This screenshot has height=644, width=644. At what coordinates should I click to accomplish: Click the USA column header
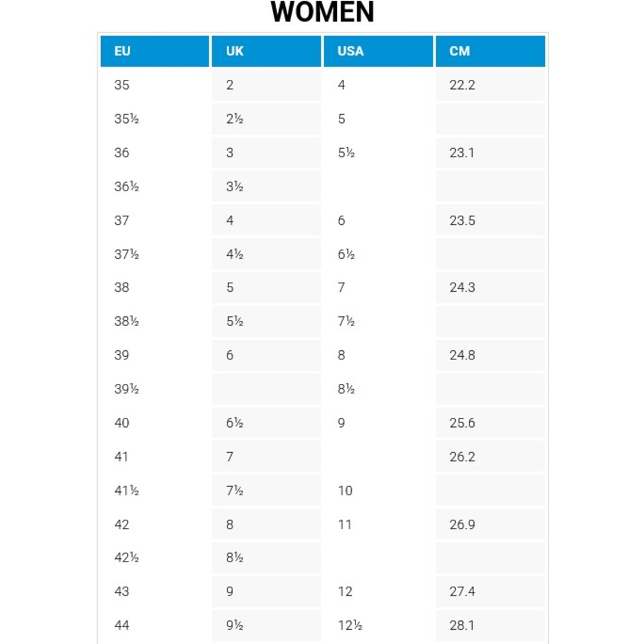378,52
